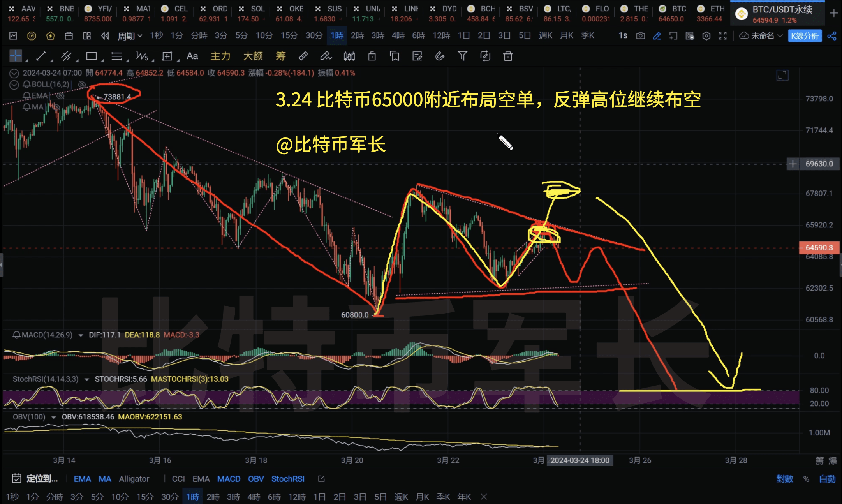Image resolution: width=842 pixels, height=504 pixels.
Task: Enable logarithmic scale via 對數
Action: pos(785,479)
